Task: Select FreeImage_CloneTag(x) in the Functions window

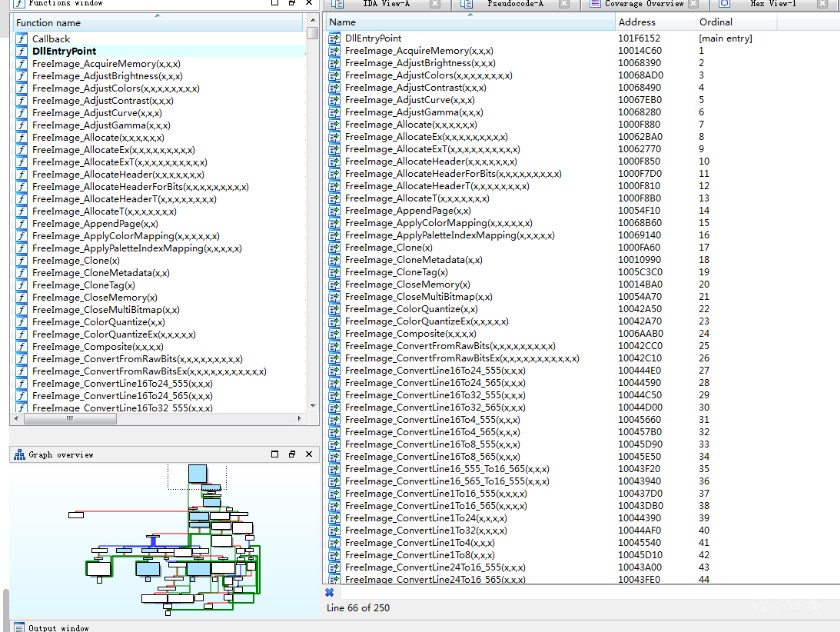Action: coord(84,285)
